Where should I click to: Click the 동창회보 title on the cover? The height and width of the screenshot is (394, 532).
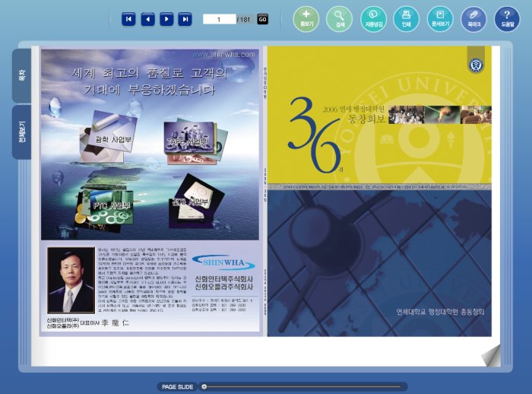(x=367, y=119)
